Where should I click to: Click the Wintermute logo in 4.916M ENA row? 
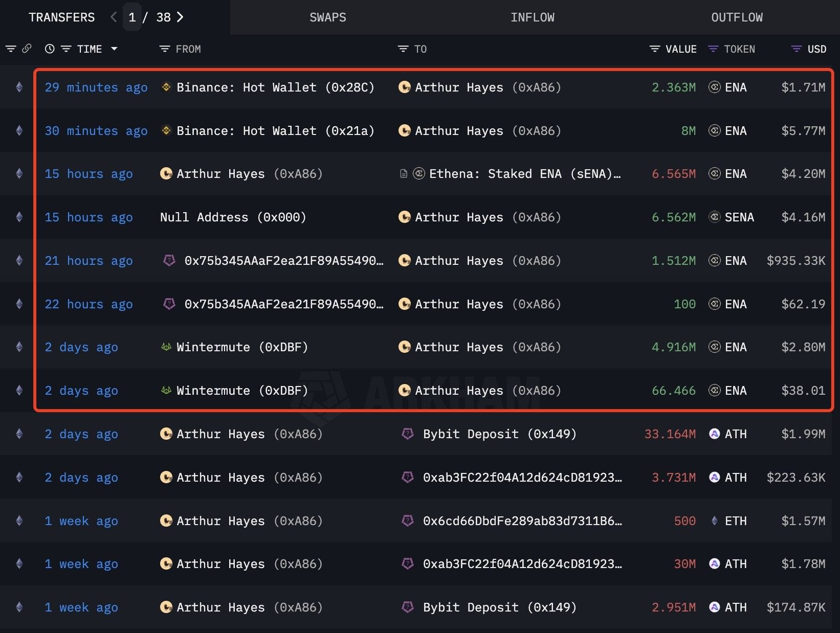coord(166,347)
